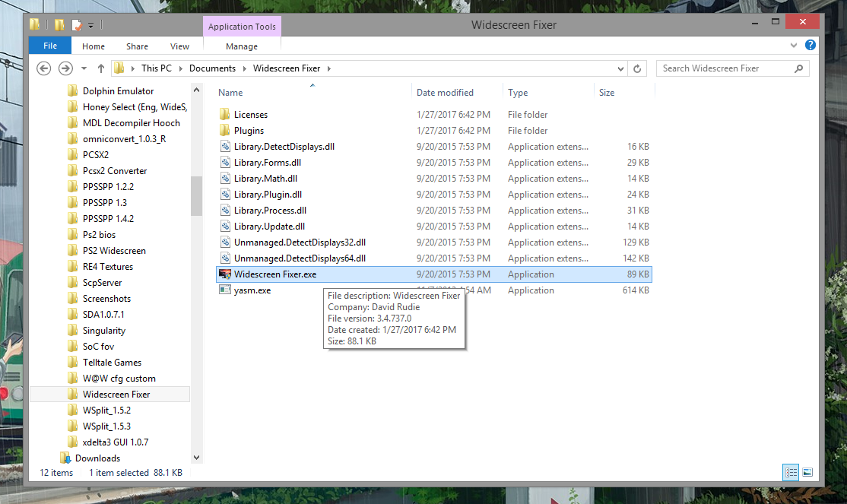This screenshot has height=504, width=847.
Task: Click the Application Tools contextual tab
Action: pyautogui.click(x=242, y=27)
